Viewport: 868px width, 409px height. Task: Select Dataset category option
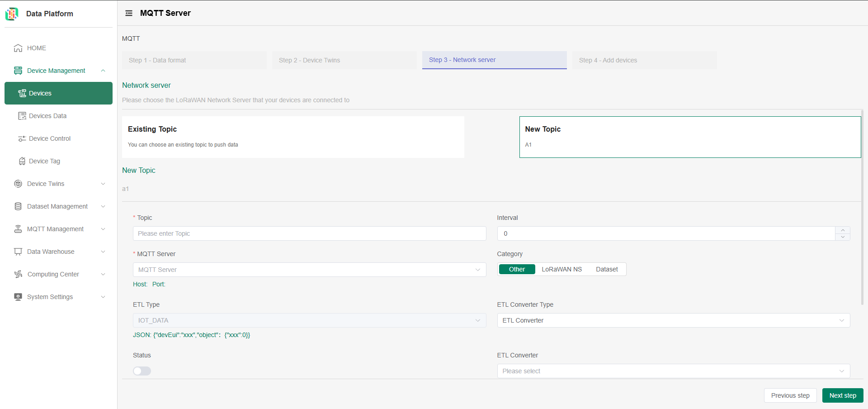click(606, 269)
